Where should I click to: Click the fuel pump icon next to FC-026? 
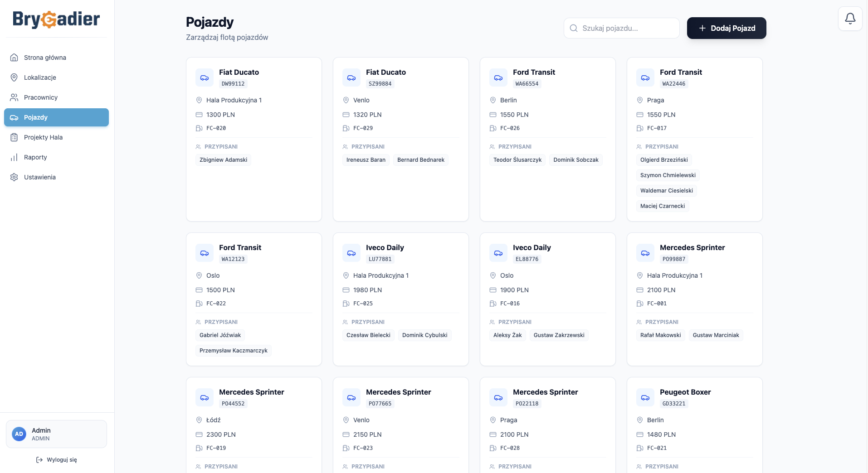coord(493,128)
